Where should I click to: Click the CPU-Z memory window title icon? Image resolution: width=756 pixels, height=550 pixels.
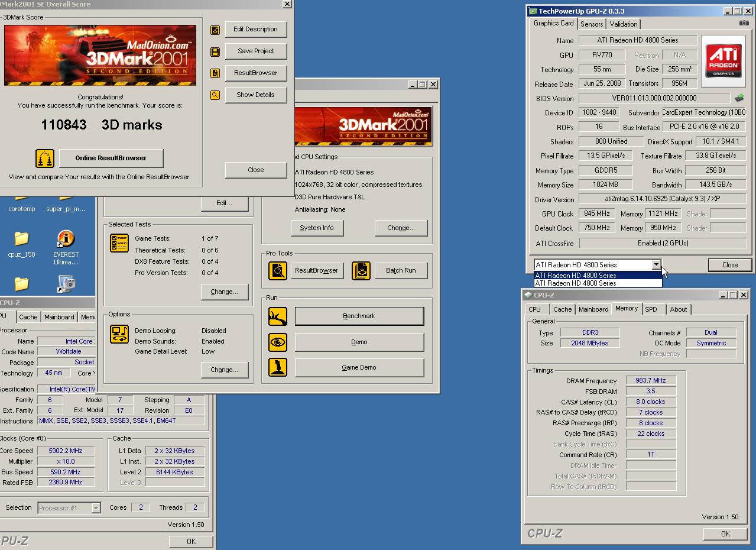coord(527,295)
